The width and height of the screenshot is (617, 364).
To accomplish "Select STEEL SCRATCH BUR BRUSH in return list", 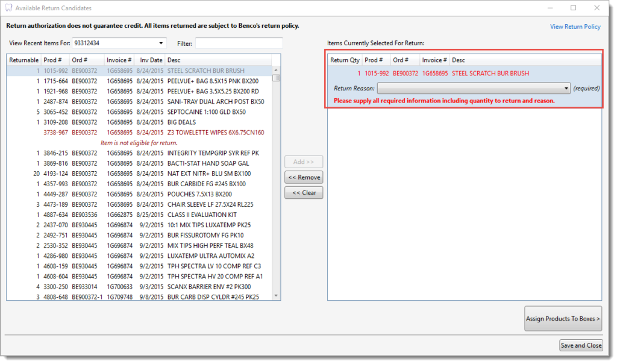I will pos(490,74).
